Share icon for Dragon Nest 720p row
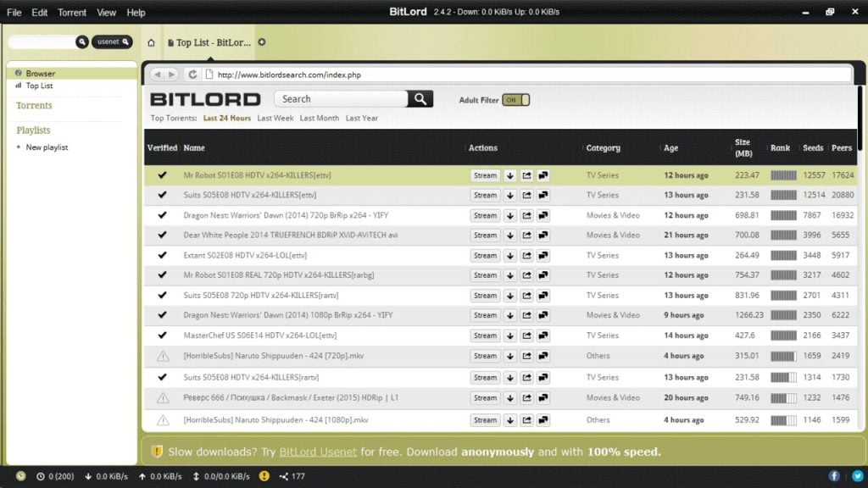Image resolution: width=868 pixels, height=488 pixels. [x=526, y=215]
